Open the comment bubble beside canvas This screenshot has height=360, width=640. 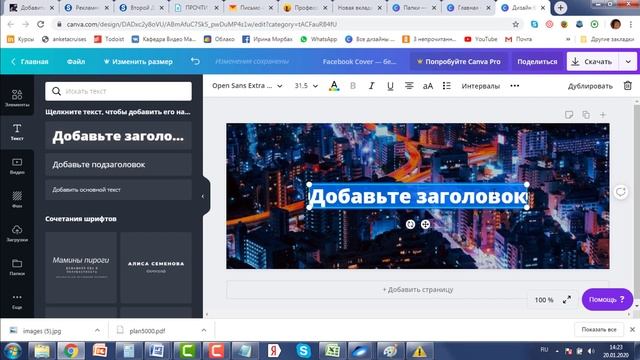click(x=621, y=192)
